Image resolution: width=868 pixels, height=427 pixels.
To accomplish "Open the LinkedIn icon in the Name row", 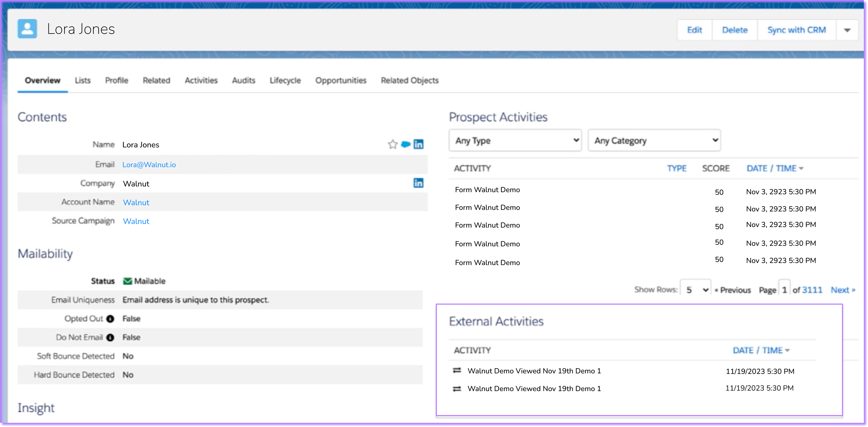I will pyautogui.click(x=418, y=144).
